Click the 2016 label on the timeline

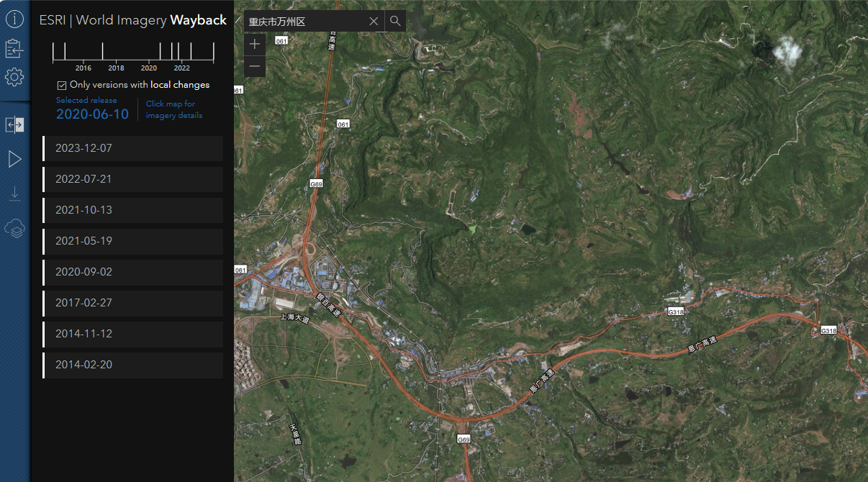point(83,68)
